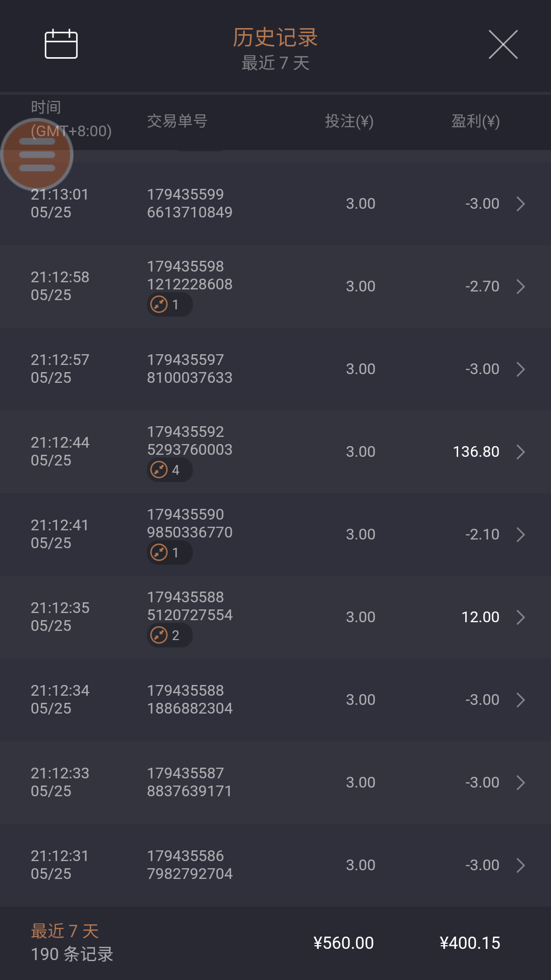Expand details of the 21:13:01 record
Viewport: 551px width, 980px height.
click(520, 204)
